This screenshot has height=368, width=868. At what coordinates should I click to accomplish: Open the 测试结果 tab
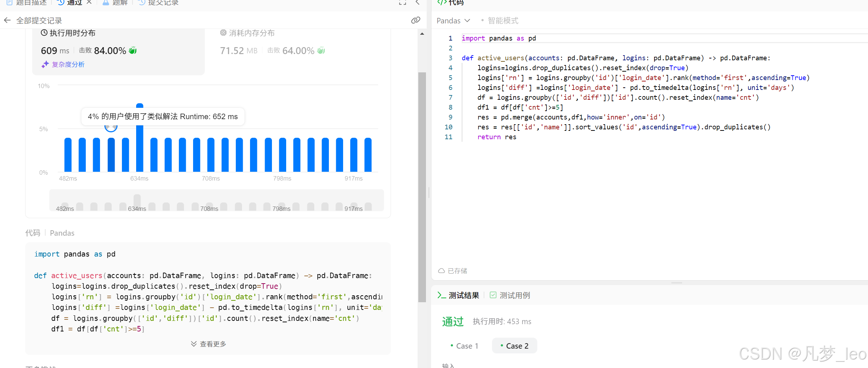pos(458,295)
